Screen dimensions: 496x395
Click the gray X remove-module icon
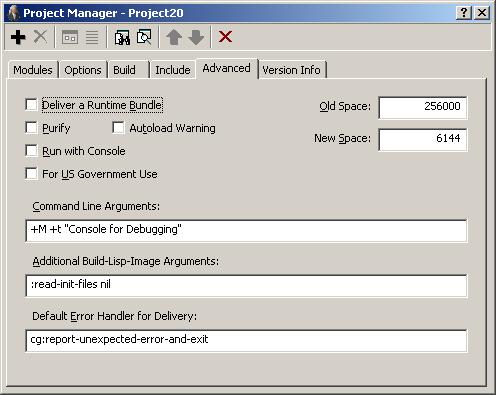[x=40, y=37]
